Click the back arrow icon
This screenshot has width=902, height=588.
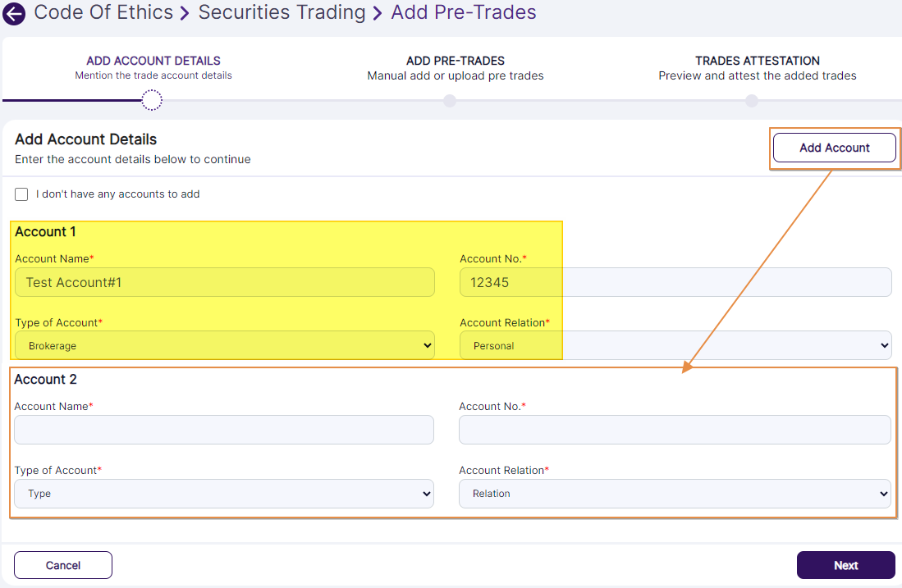pyautogui.click(x=14, y=14)
